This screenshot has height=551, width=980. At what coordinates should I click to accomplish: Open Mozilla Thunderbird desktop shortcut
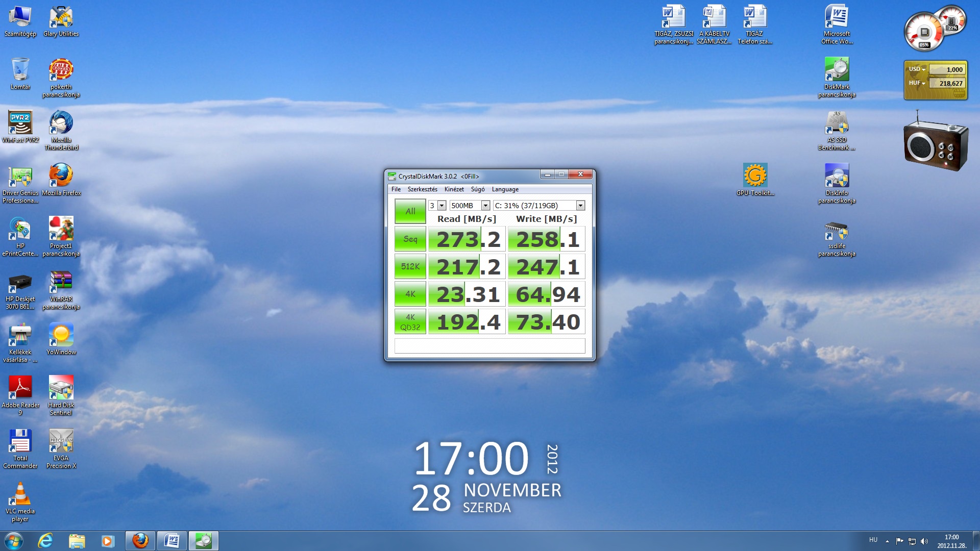point(61,124)
